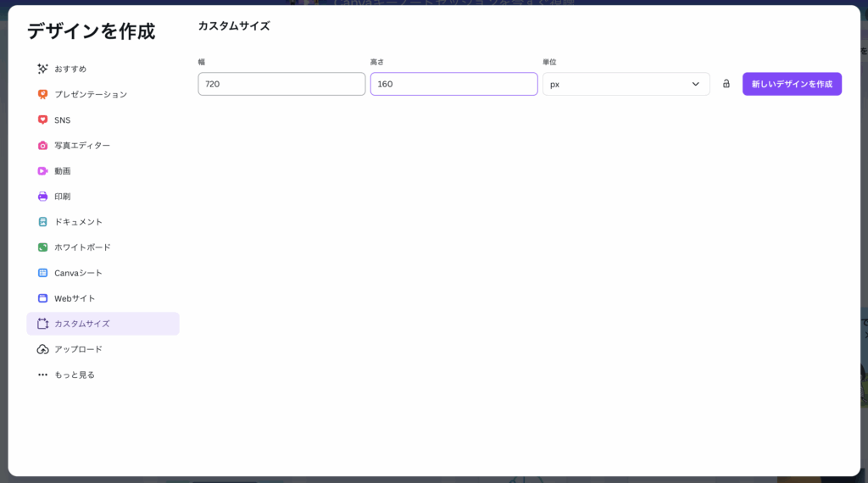
Task: Click the 動画 video icon
Action: tap(42, 171)
